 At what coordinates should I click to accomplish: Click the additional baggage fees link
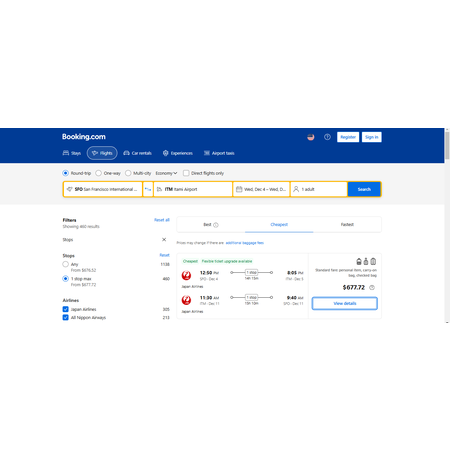coord(245,243)
